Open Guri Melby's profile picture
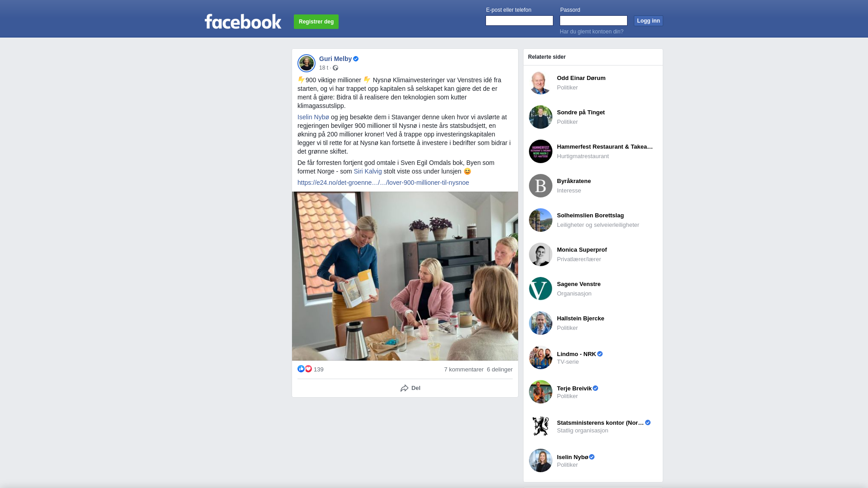This screenshot has width=868, height=488. (x=307, y=63)
